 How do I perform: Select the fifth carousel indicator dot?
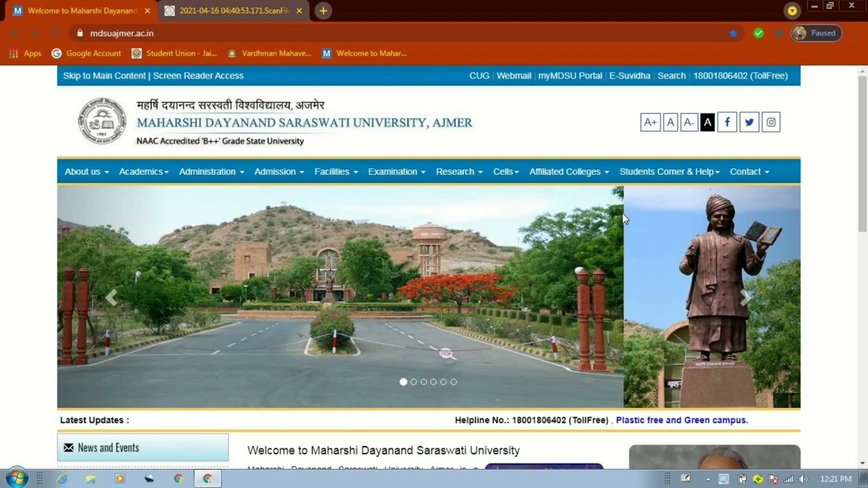pyautogui.click(x=443, y=382)
